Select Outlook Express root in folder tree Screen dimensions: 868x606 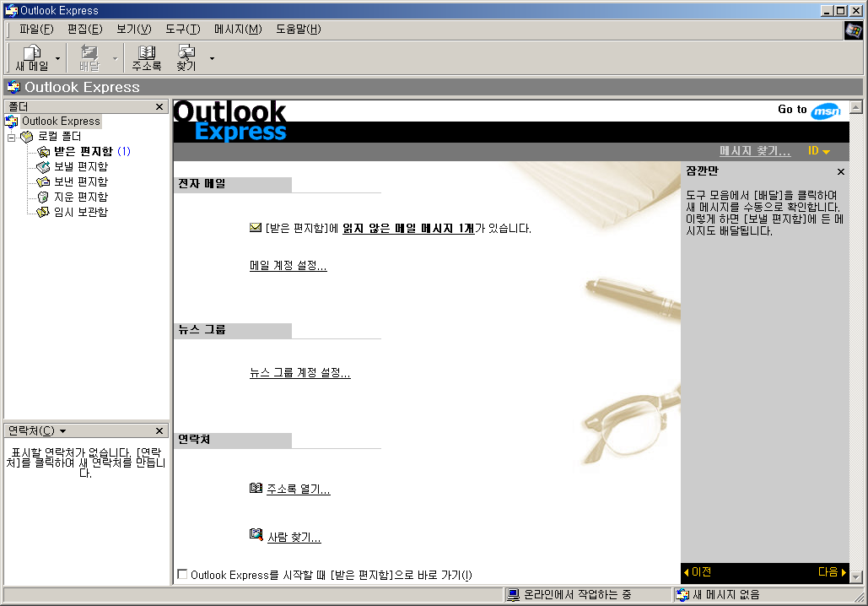point(61,122)
